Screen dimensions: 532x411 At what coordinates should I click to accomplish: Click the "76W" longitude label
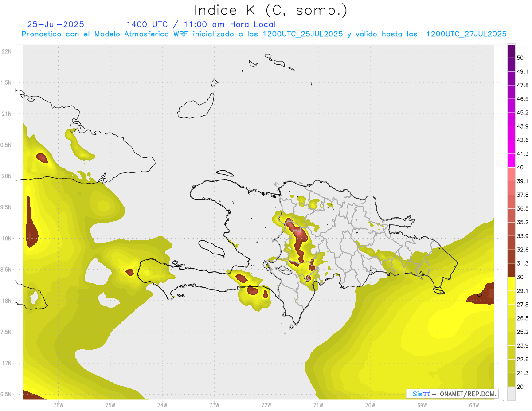click(58, 405)
